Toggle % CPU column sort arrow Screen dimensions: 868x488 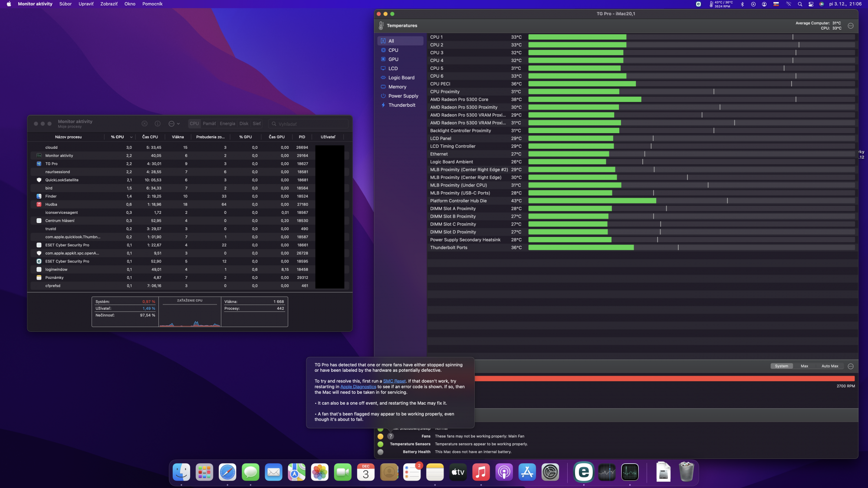(131, 137)
